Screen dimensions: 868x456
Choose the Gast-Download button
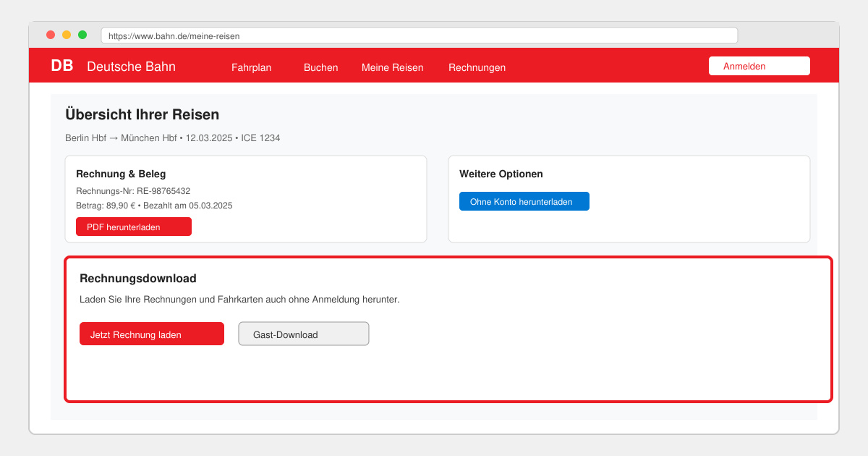[x=304, y=334]
